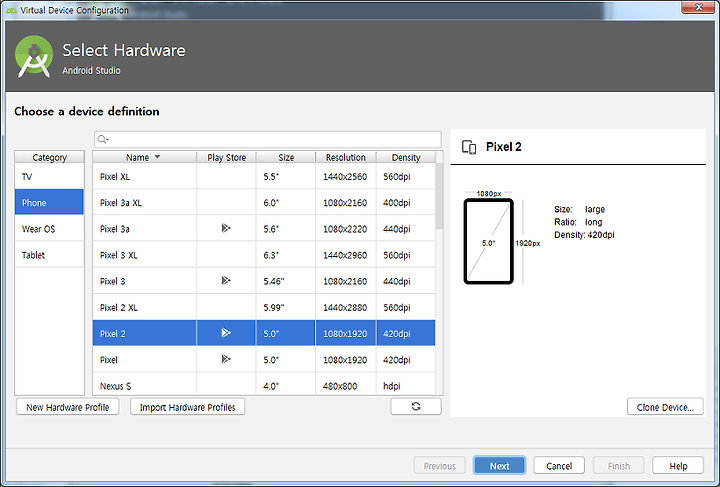
Task: Click the grayed-out Previous button
Action: tap(439, 466)
